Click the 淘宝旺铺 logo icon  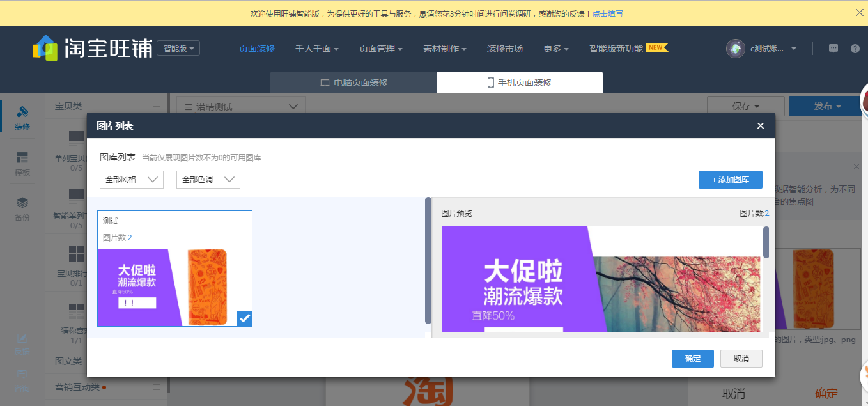click(x=45, y=47)
